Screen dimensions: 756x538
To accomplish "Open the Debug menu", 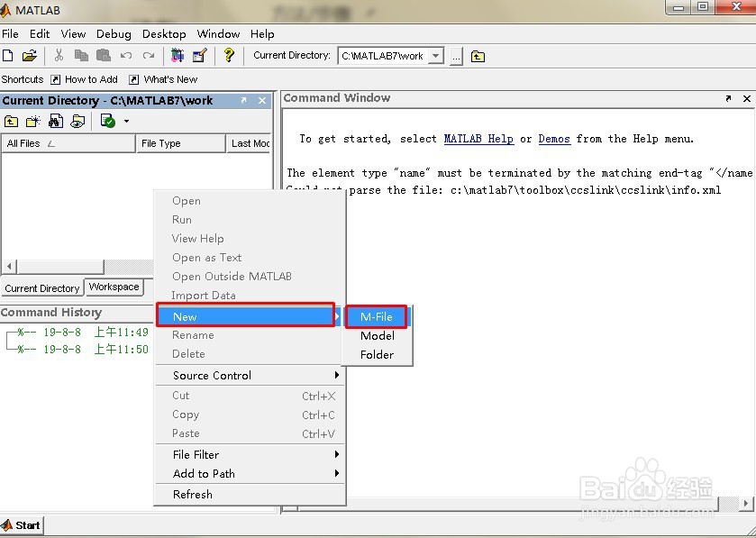I will (x=114, y=34).
